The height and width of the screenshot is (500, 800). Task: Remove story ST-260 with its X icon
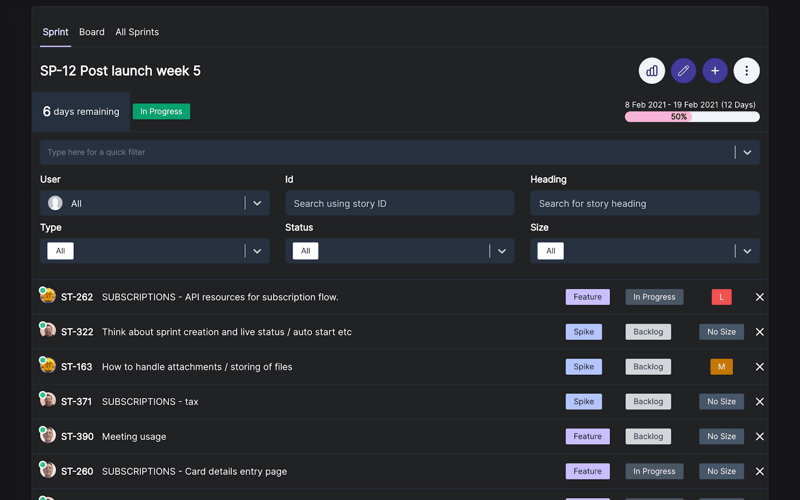759,471
